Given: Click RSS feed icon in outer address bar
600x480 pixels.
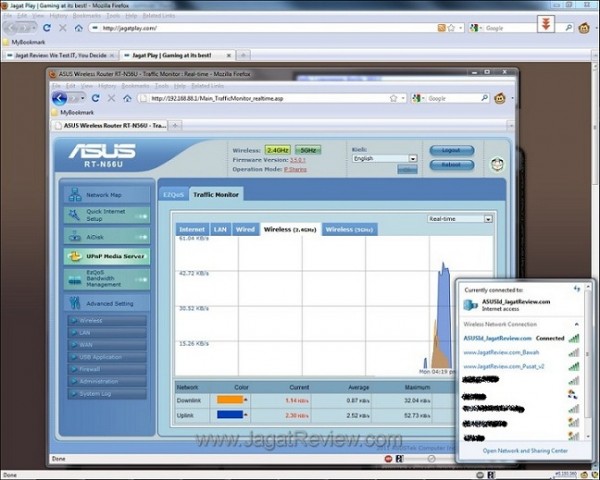Looking at the screenshot, I should (x=441, y=28).
